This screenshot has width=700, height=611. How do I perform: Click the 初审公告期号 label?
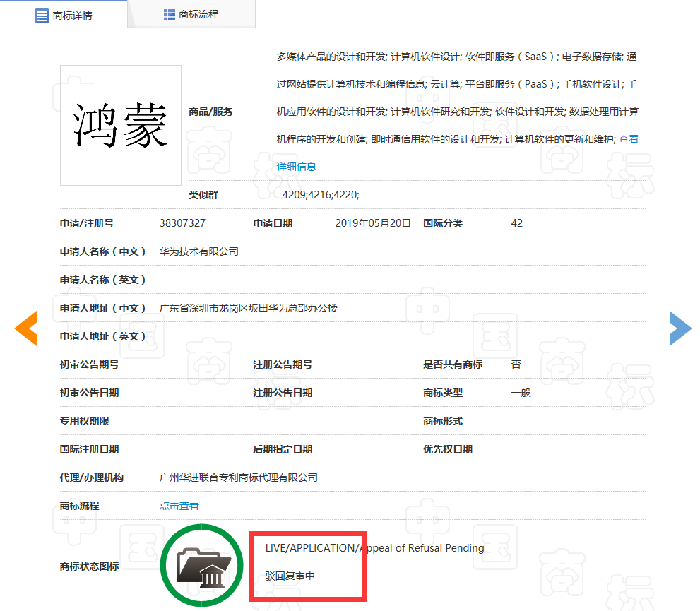pos(89,364)
